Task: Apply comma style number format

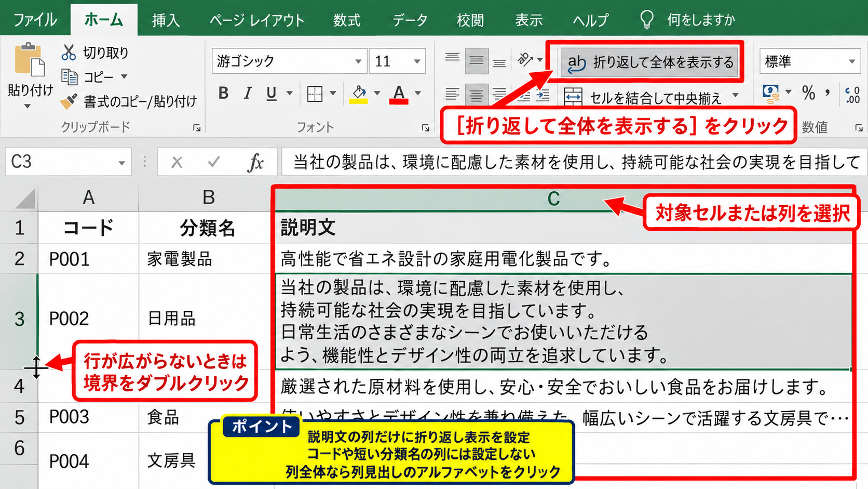Action: [x=827, y=94]
